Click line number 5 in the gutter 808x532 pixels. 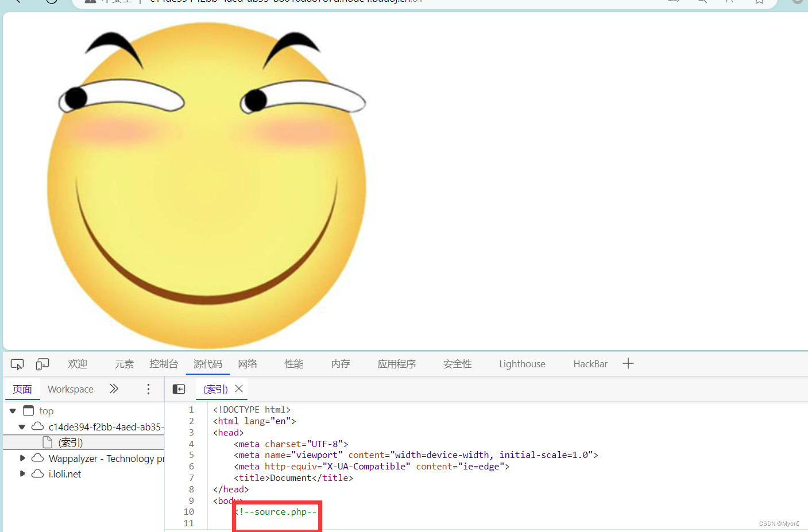tap(191, 455)
